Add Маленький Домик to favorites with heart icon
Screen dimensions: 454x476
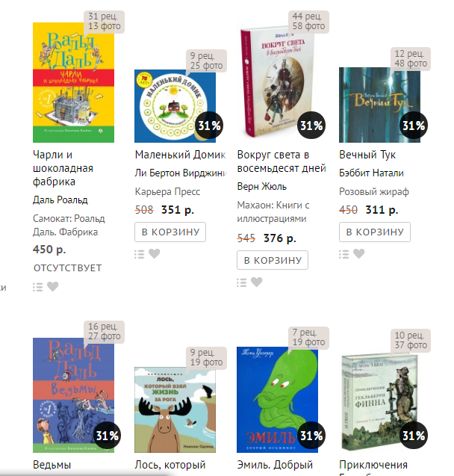[154, 253]
